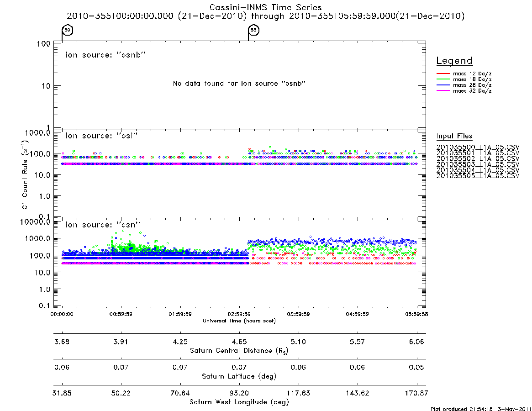The height and width of the screenshot is (411, 532).
Task: Click the Saturn Central Distance label
Action: coord(239,351)
